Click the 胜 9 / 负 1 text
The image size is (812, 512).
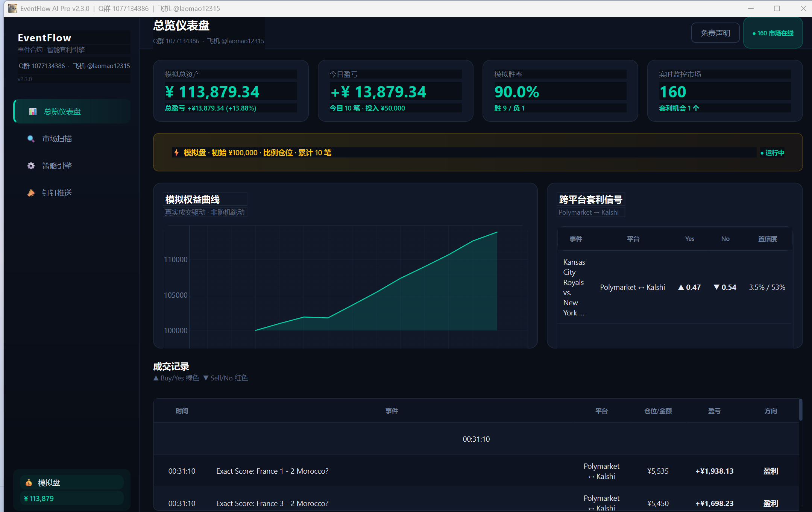pyautogui.click(x=509, y=108)
